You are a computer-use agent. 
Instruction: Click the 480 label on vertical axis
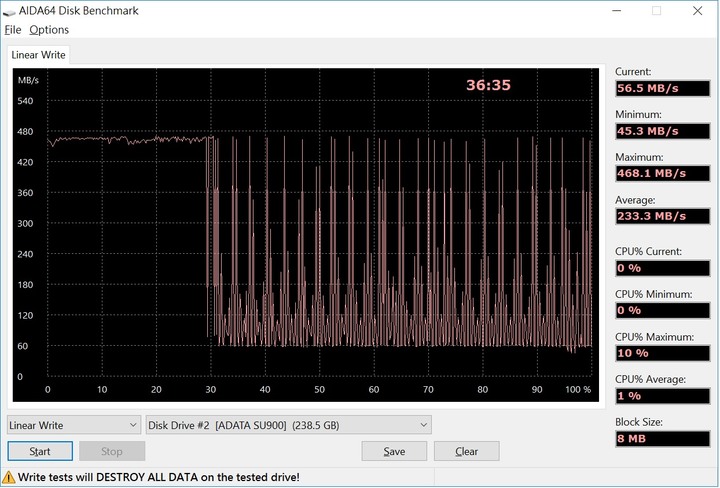click(25, 132)
